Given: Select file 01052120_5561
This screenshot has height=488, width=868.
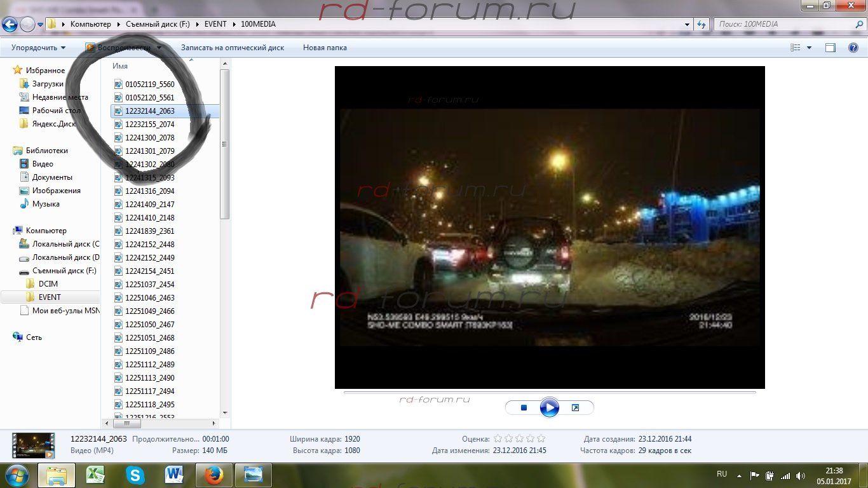Looking at the screenshot, I should 149,97.
